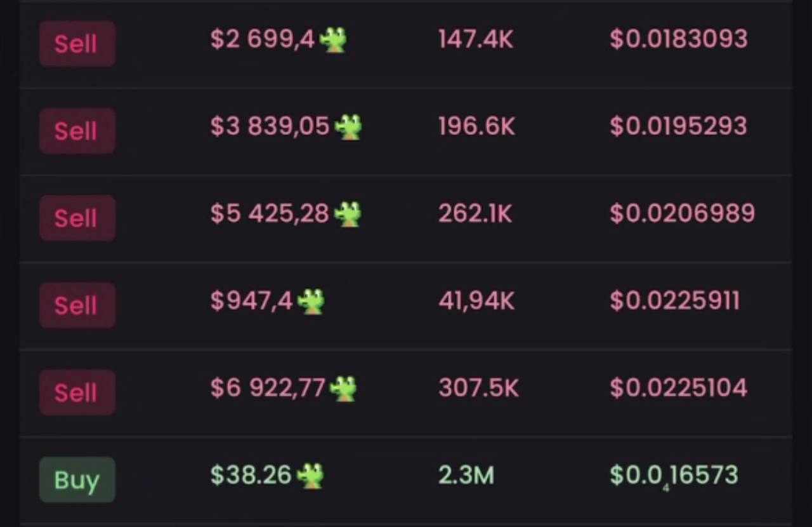812x527 pixels.
Task: Click the frog icon beside $947,4
Action: click(311, 302)
